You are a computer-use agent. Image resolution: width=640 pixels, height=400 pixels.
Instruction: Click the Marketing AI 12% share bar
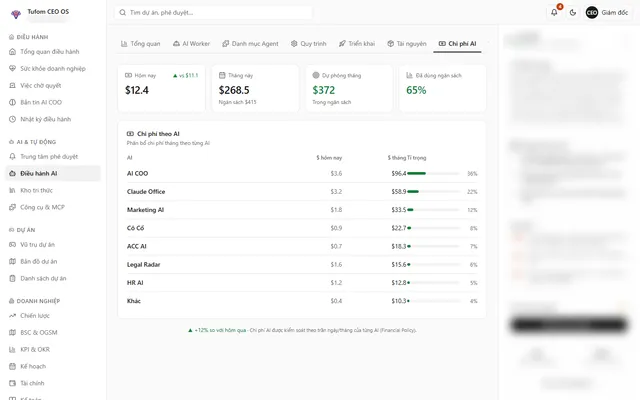click(x=433, y=210)
